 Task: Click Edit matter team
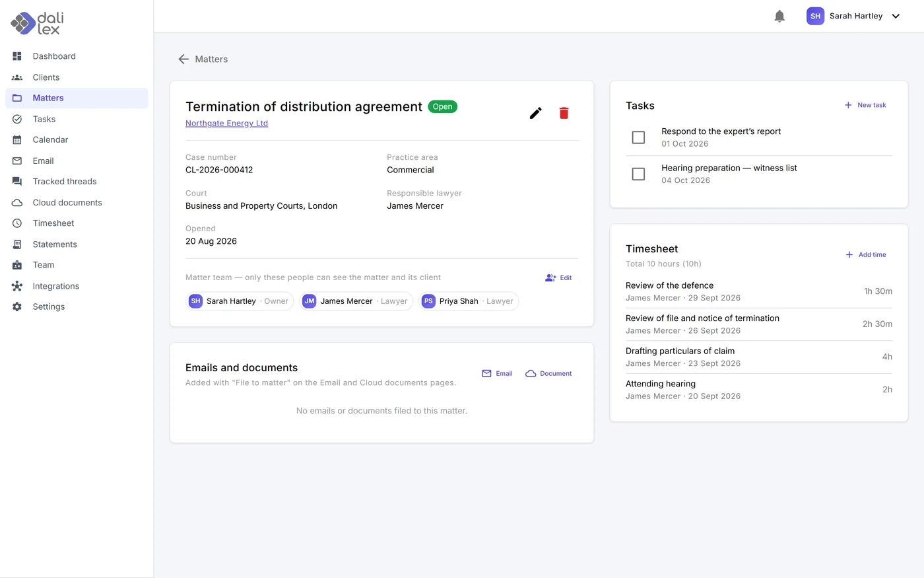tap(559, 278)
